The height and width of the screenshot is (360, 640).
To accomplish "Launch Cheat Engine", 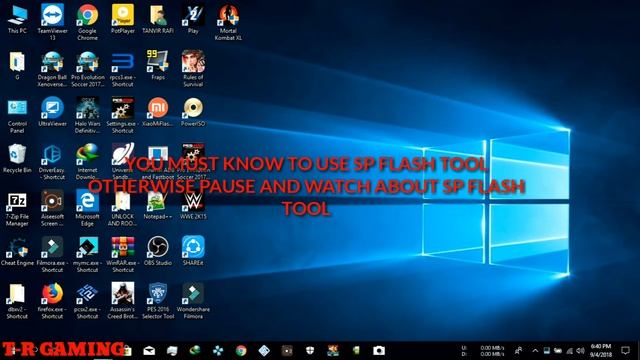I will 17,251.
